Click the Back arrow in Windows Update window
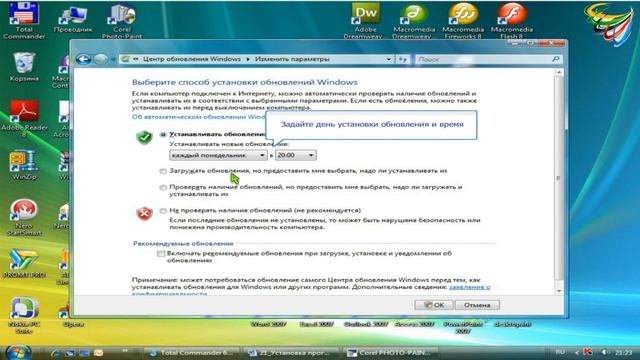 coord(83,59)
